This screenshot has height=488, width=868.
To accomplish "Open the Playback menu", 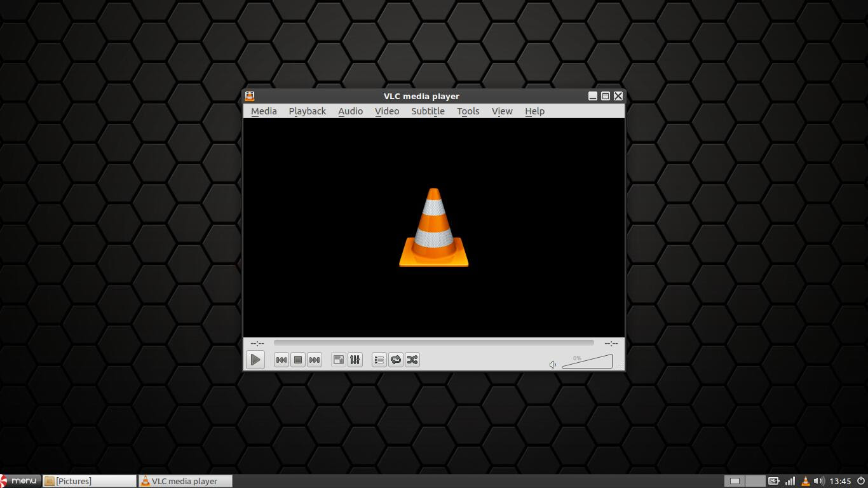I will 308,111.
